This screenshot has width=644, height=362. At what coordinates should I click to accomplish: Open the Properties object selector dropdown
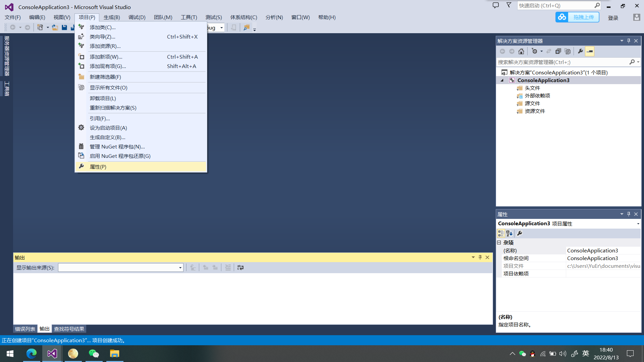pos(638,224)
